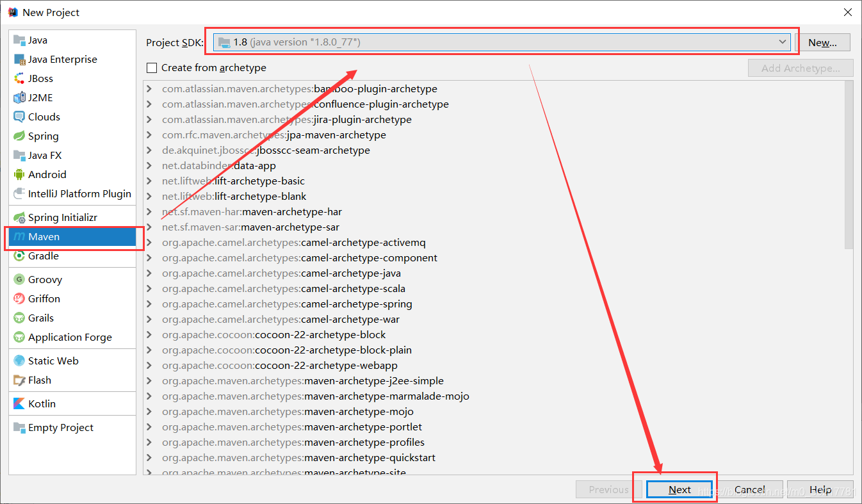Image resolution: width=862 pixels, height=504 pixels.
Task: Select Empty Project label
Action: pos(61,428)
